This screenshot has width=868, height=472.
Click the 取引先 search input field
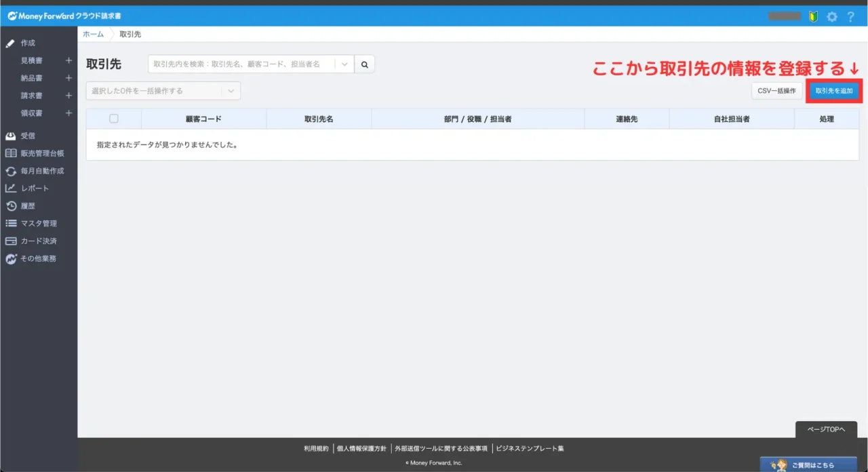tap(243, 64)
